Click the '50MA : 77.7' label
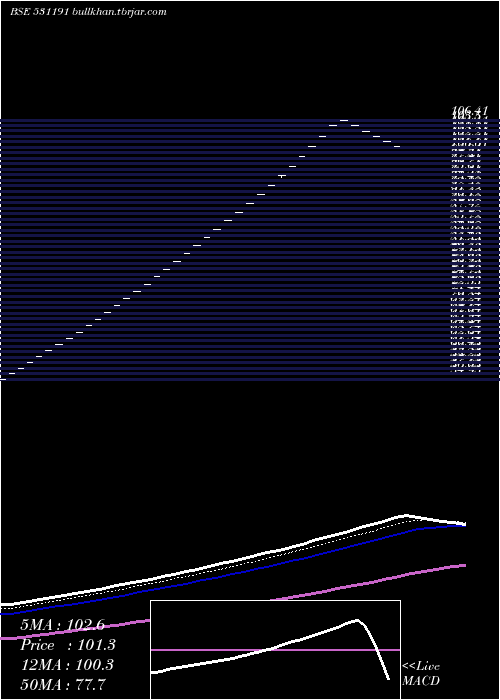The width and height of the screenshot is (500, 700). click(62, 684)
